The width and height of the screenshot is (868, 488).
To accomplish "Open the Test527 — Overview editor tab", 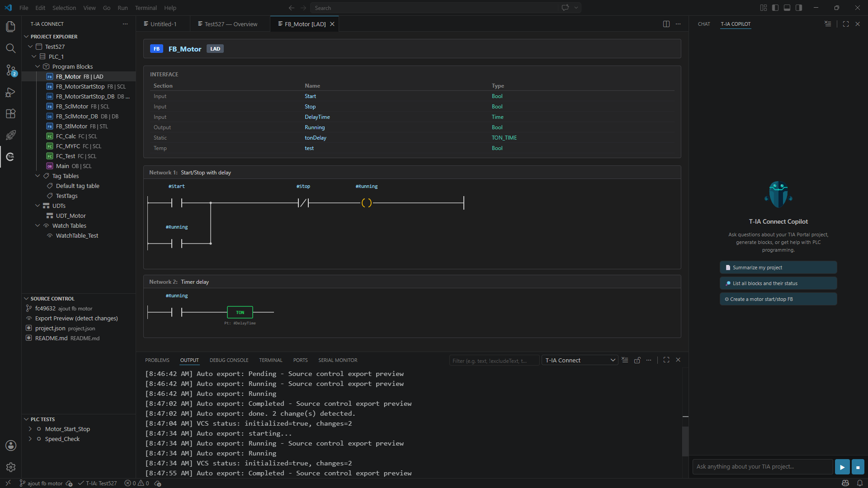I will 228,24.
